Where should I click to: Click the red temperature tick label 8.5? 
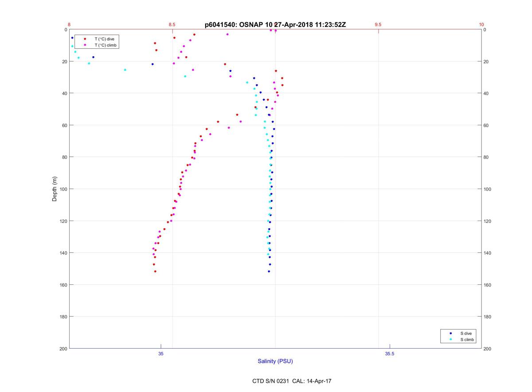(x=172, y=25)
